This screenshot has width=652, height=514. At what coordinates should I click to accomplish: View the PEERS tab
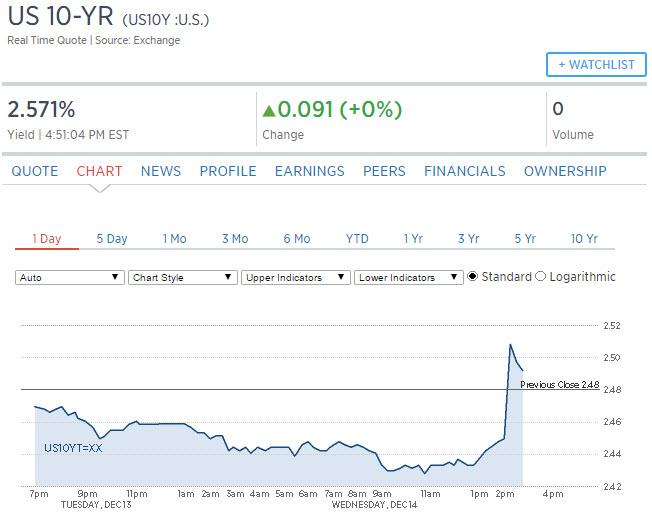coord(384,171)
